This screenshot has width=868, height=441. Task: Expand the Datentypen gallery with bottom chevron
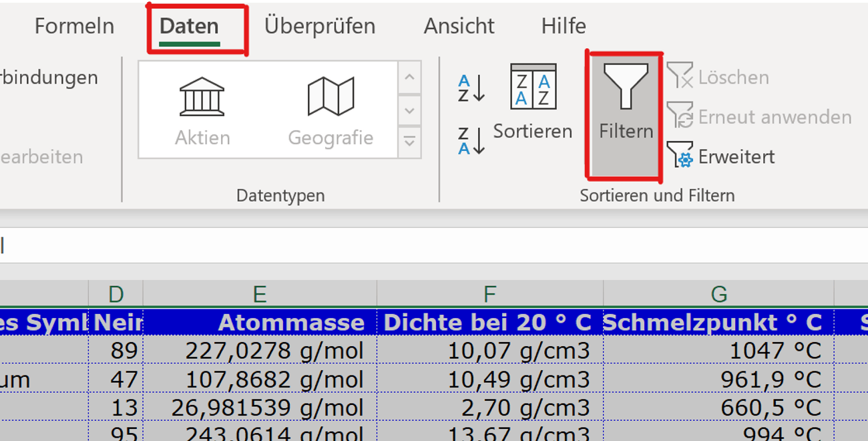[409, 142]
